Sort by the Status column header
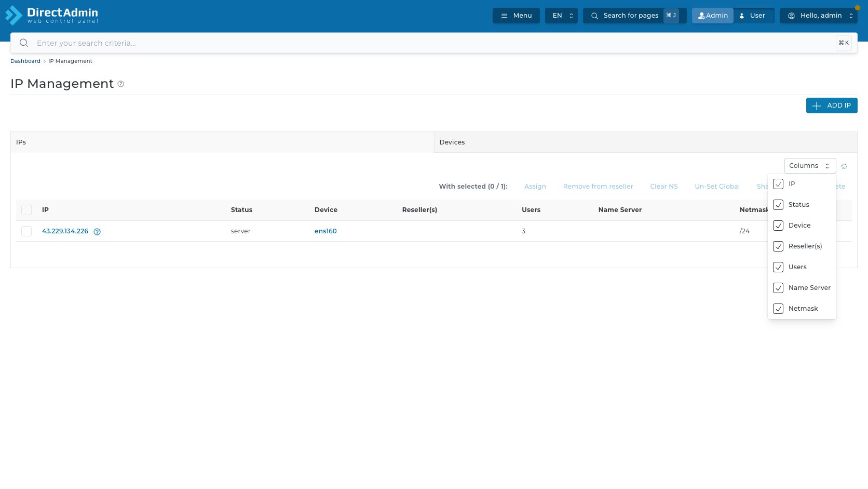 tap(241, 210)
